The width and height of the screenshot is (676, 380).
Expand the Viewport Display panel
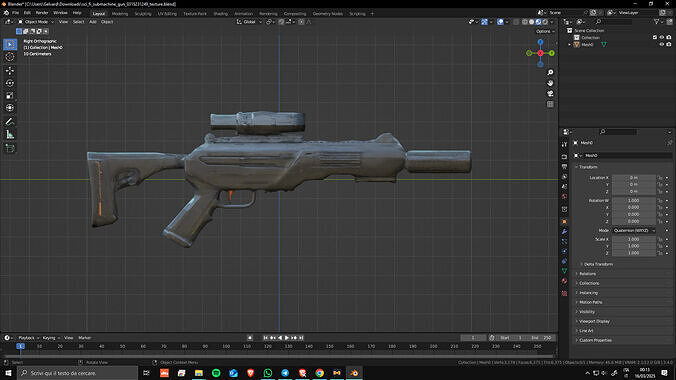point(594,321)
